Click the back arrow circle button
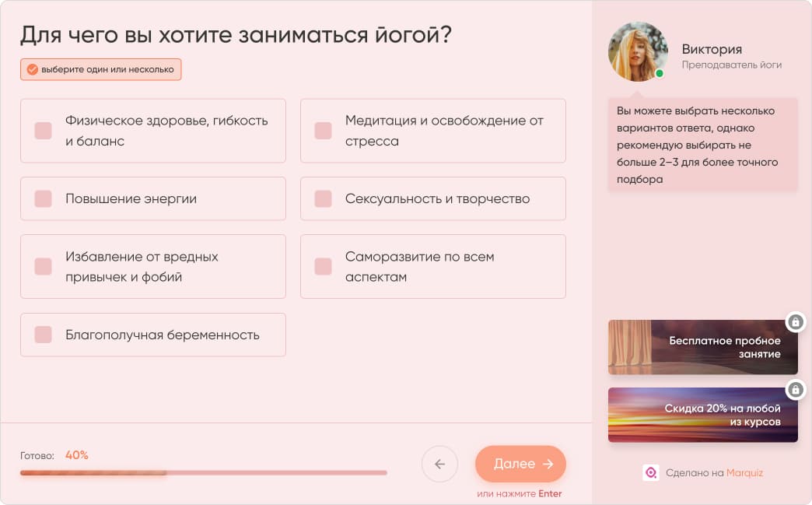The image size is (812, 505). pos(439,464)
